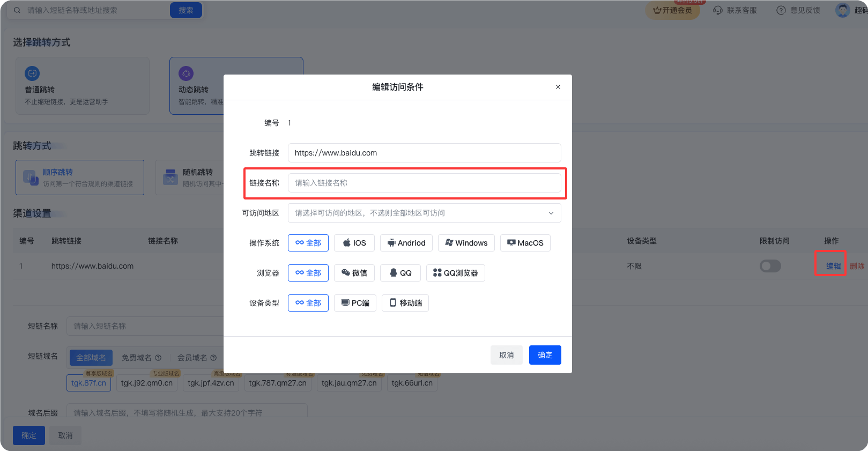This screenshot has width=868, height=451.
Task: Click the help icon beside 免费域名
Action: 158,358
